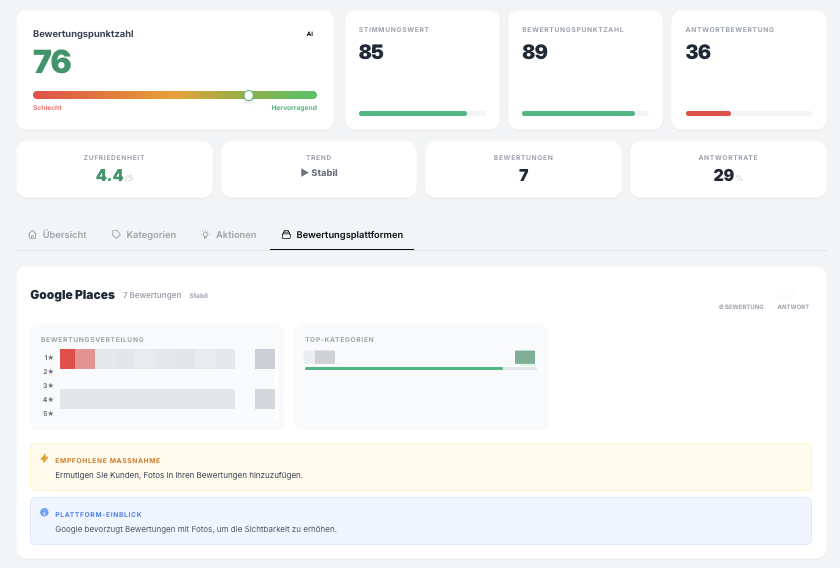Open the Kategorien tab
Image resolution: width=840 pixels, height=568 pixels.
144,235
